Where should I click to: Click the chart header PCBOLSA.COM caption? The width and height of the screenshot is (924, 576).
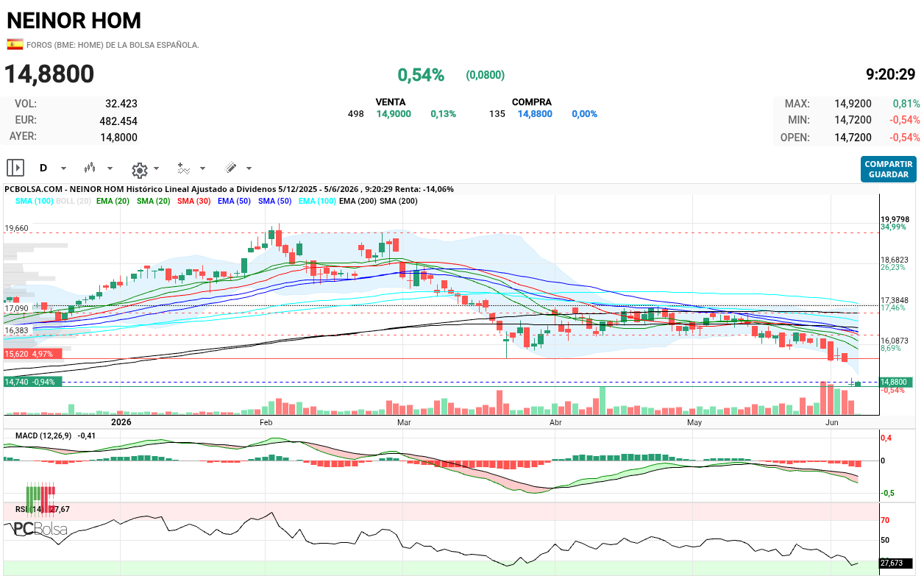[x=230, y=189]
